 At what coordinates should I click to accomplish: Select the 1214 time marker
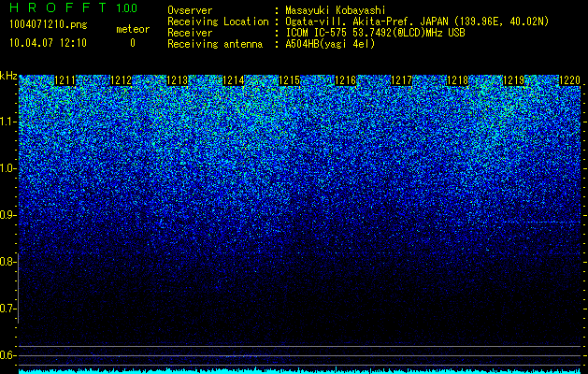tap(234, 80)
